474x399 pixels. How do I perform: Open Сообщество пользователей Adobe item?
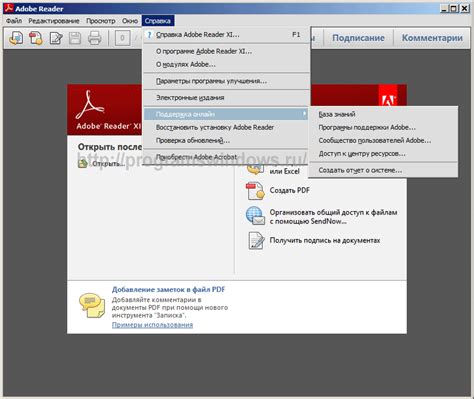click(383, 140)
